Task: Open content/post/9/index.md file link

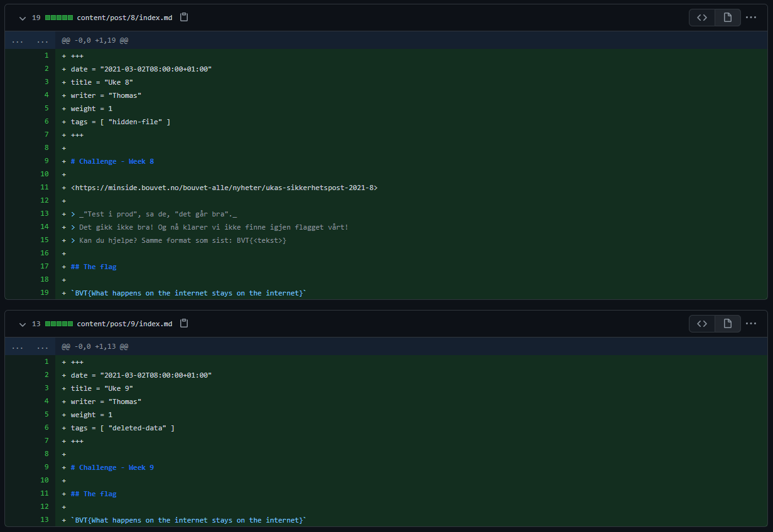Action: point(124,324)
